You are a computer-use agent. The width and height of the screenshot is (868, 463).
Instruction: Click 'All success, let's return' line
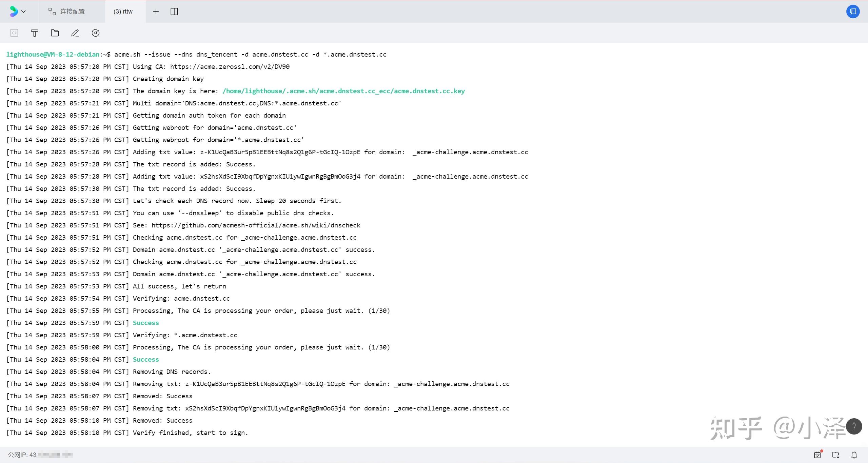pos(116,286)
